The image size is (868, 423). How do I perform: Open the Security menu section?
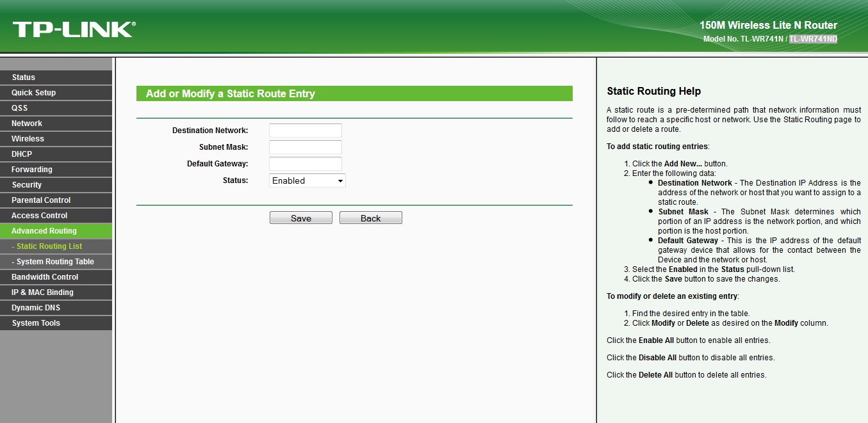tap(27, 185)
